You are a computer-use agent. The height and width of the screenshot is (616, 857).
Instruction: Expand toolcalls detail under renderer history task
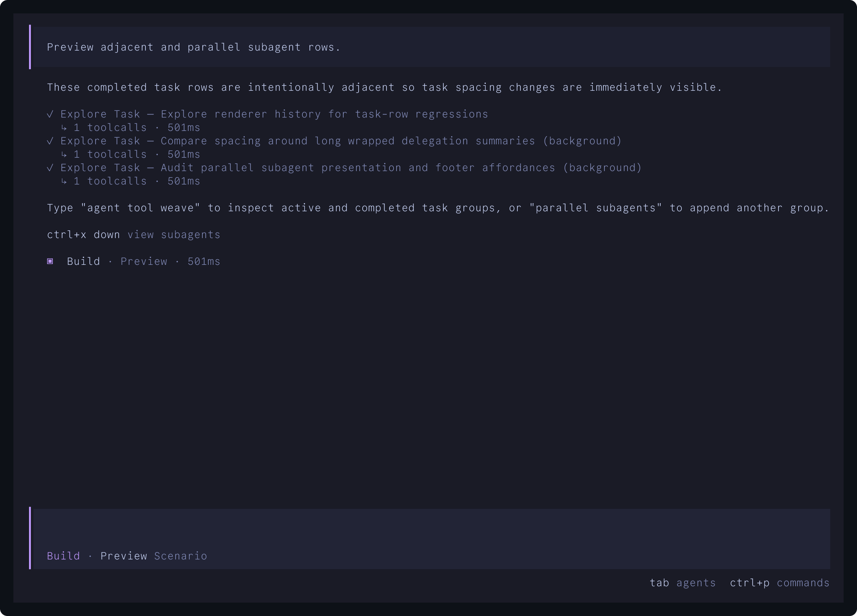click(137, 128)
